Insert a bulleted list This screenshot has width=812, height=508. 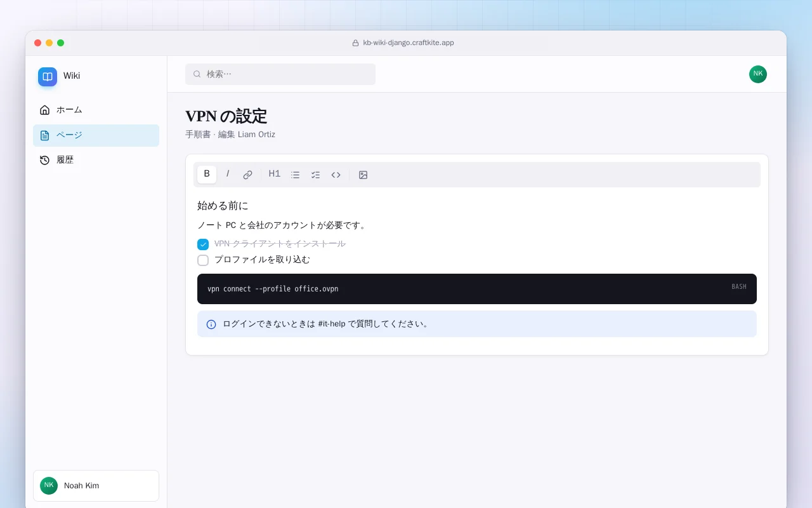[295, 175]
